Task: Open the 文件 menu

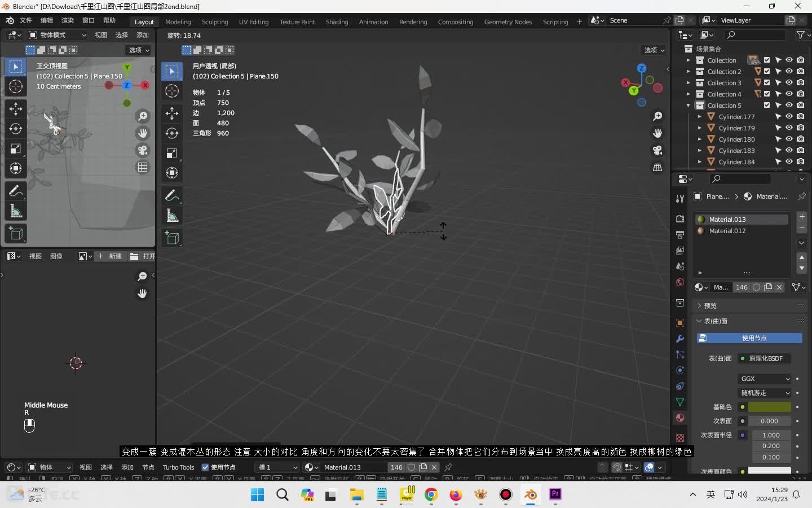Action: coord(26,20)
